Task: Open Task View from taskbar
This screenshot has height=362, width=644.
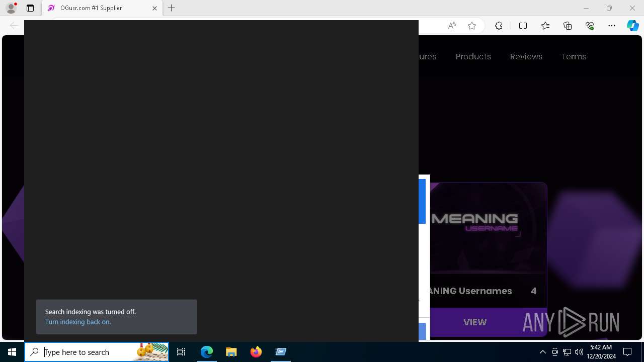Action: pos(181,352)
